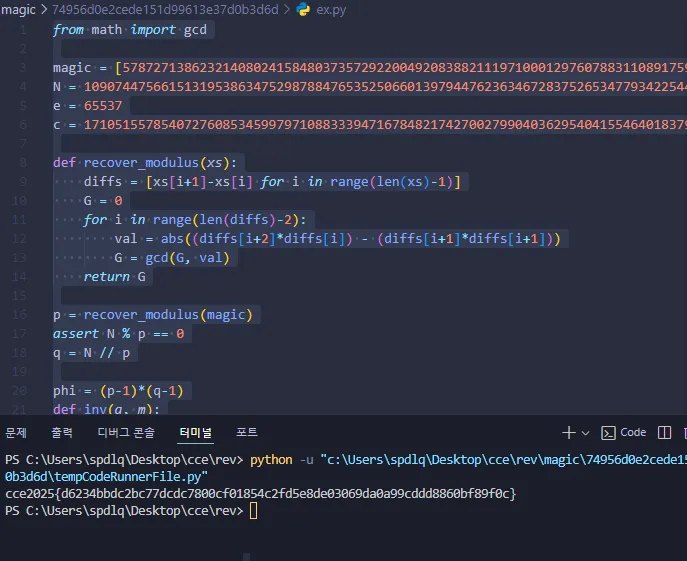Viewport: 687px width, 561px height.
Task: Click the 'q = N // p' line
Action: click(92, 353)
